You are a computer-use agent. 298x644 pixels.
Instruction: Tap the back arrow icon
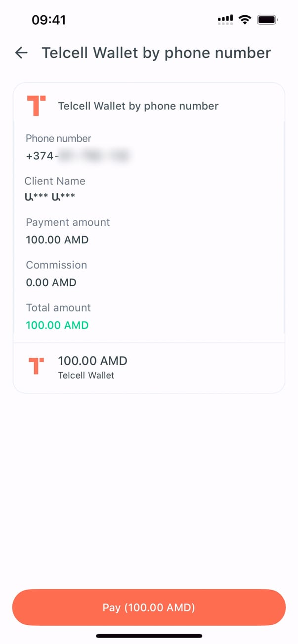pyautogui.click(x=21, y=53)
